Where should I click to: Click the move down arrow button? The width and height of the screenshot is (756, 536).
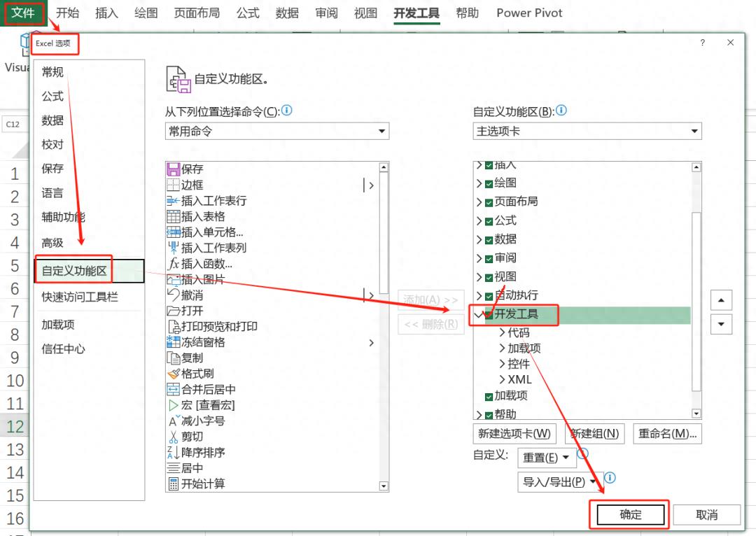pyautogui.click(x=721, y=324)
